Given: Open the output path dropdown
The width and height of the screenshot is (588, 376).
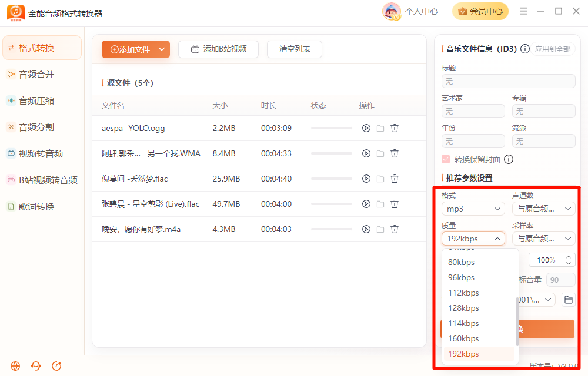Looking at the screenshot, I should click(548, 300).
